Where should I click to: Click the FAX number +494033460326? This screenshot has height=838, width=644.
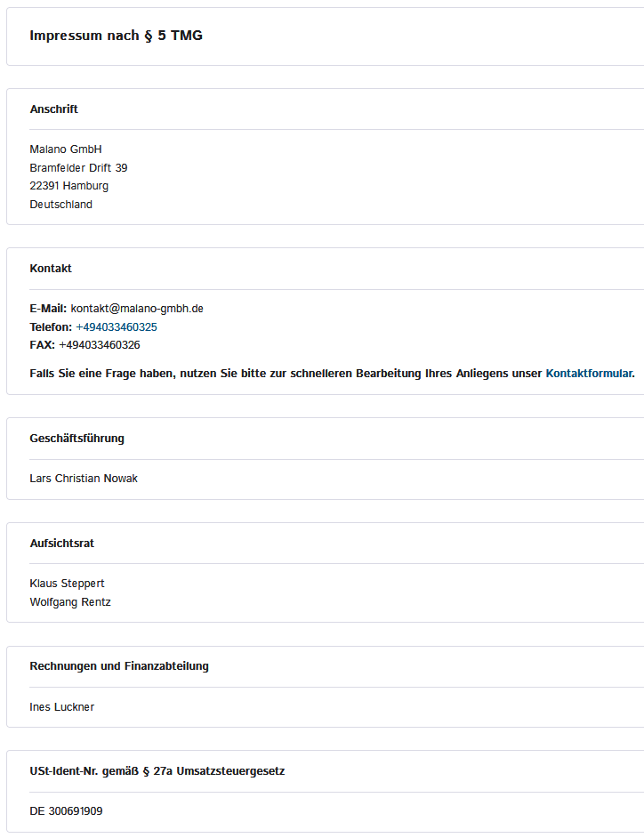(100, 345)
